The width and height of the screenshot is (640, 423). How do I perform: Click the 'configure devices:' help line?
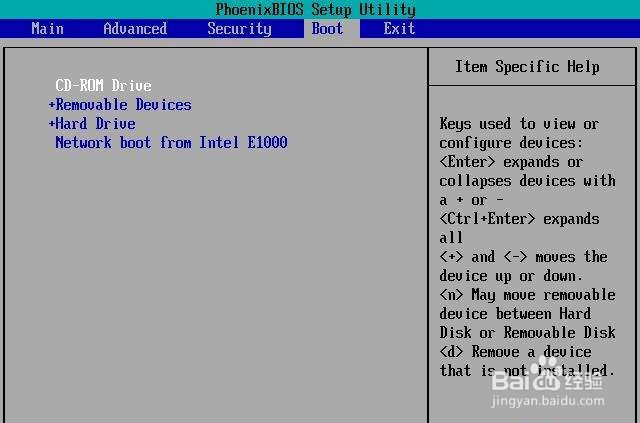click(511, 143)
